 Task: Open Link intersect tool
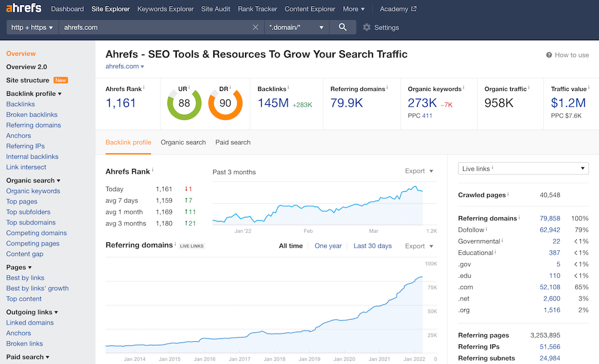pos(26,167)
